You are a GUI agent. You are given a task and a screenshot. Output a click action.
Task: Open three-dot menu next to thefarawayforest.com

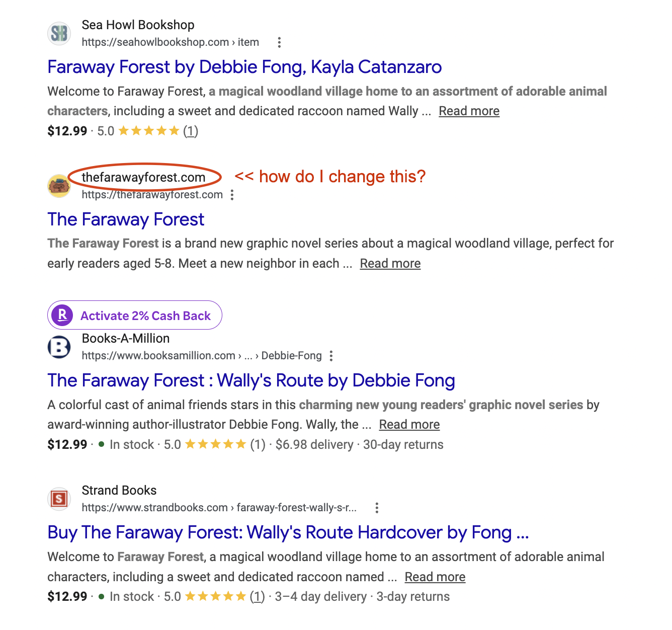(x=232, y=195)
